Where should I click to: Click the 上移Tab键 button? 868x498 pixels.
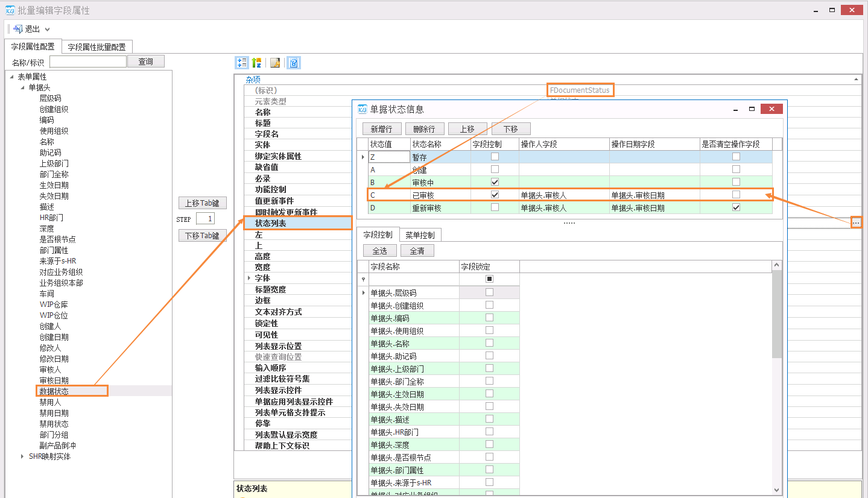pos(202,203)
